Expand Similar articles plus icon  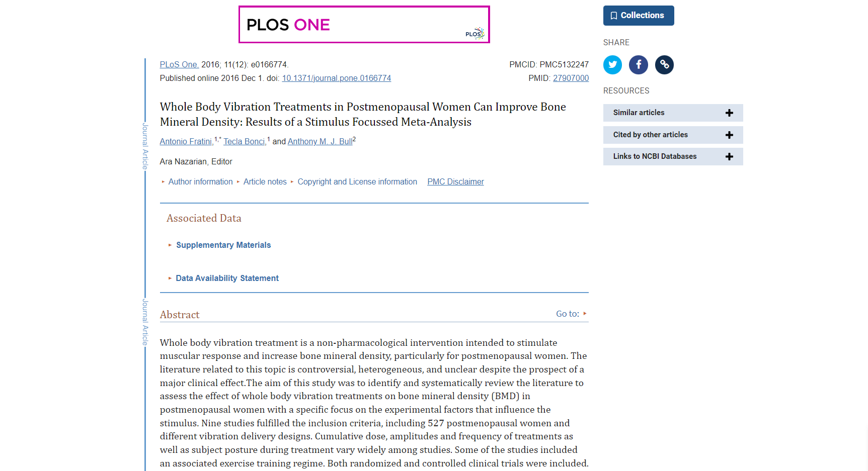coord(729,113)
